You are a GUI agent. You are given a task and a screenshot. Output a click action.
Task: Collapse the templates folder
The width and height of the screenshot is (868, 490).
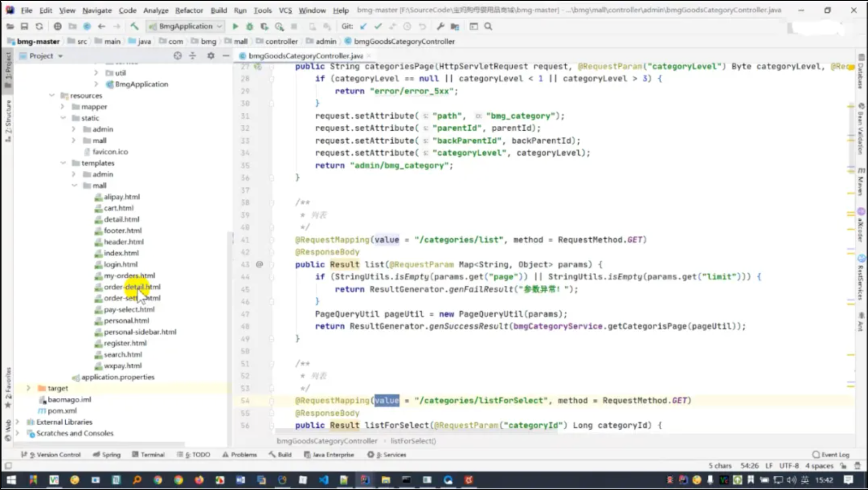click(63, 163)
